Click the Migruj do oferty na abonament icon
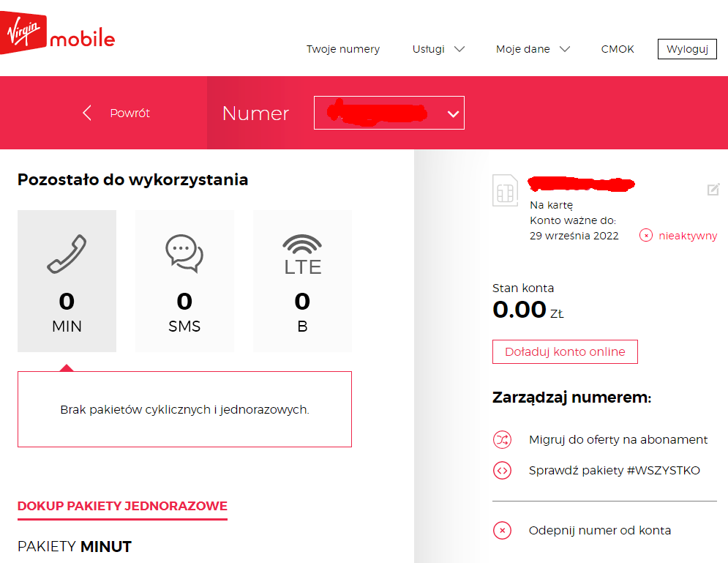The image size is (728, 563). point(503,439)
